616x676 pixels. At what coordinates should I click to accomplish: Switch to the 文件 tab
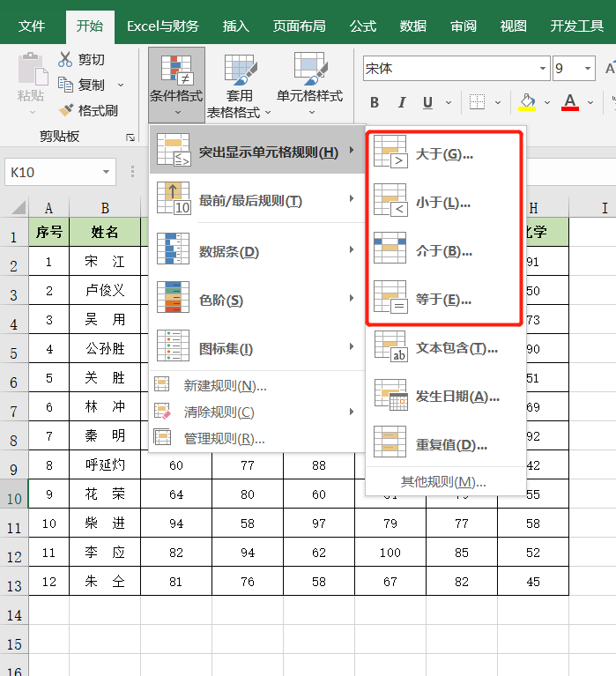(32, 26)
